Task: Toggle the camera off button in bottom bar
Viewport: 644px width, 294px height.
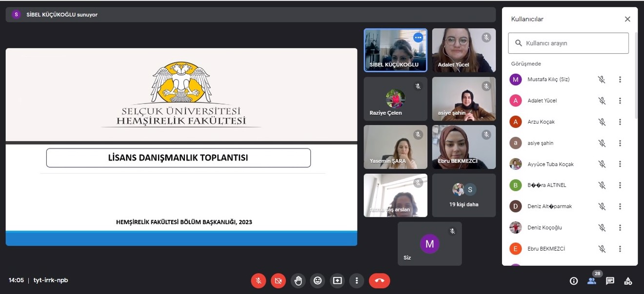Action: click(278, 280)
